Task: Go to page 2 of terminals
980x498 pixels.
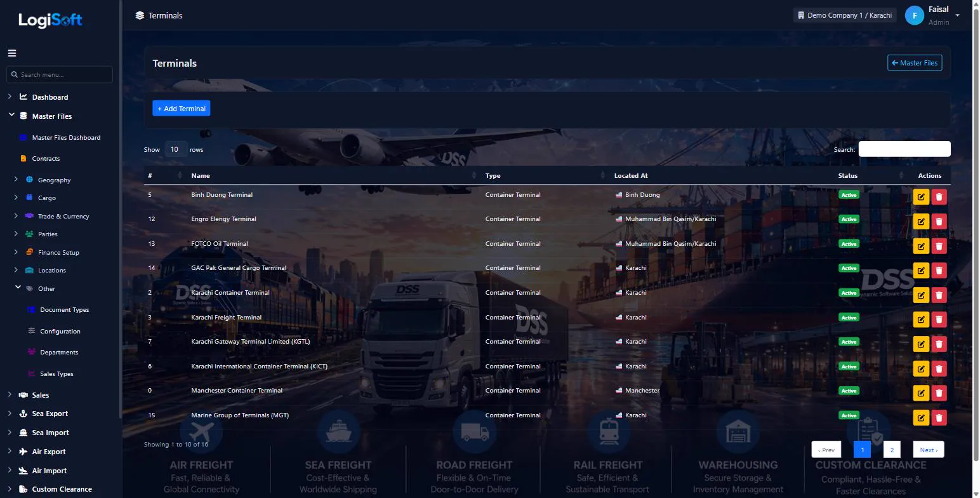Action: pyautogui.click(x=892, y=450)
